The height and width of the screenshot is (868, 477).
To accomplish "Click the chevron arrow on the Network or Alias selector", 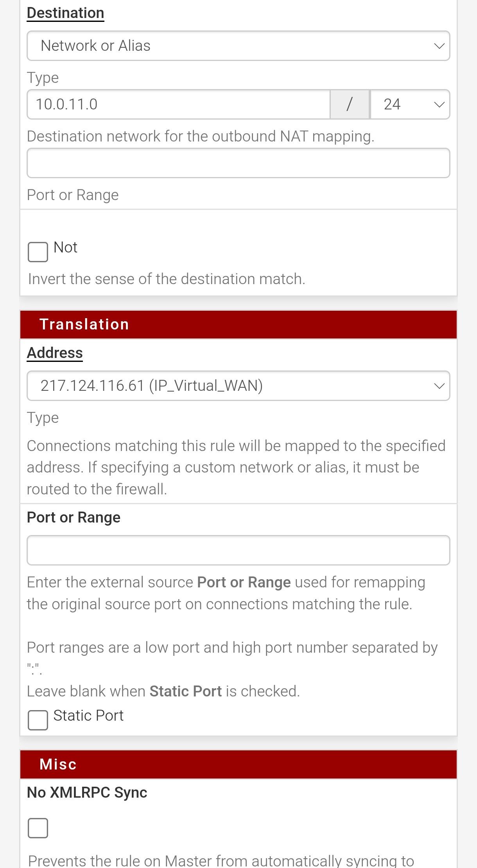I will (x=439, y=46).
